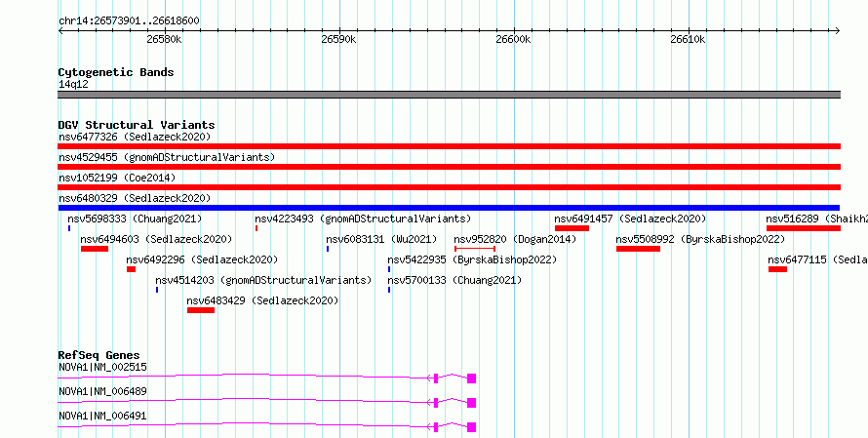Viewport: 868px width, 438px height.
Task: Click nsv4223493 (gnomADStructuralVariants) label
Action: 363,219
